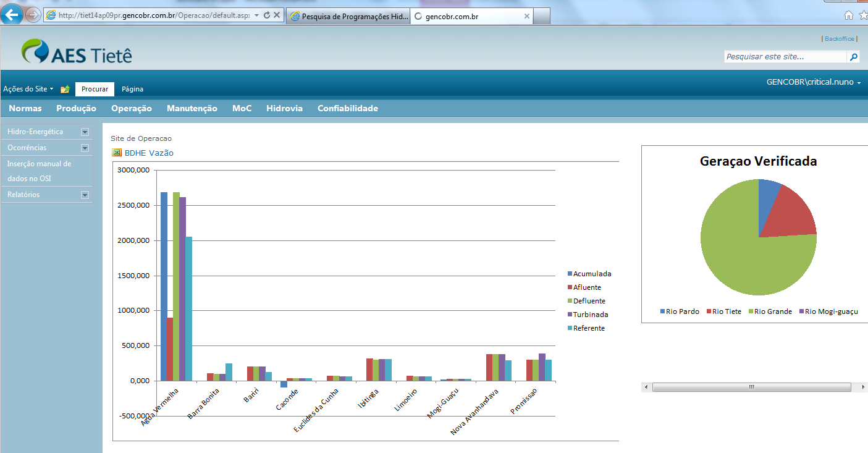Screen dimensions: 868x453
Task: Click the Barra Bonita axis label
Action: pyautogui.click(x=203, y=404)
